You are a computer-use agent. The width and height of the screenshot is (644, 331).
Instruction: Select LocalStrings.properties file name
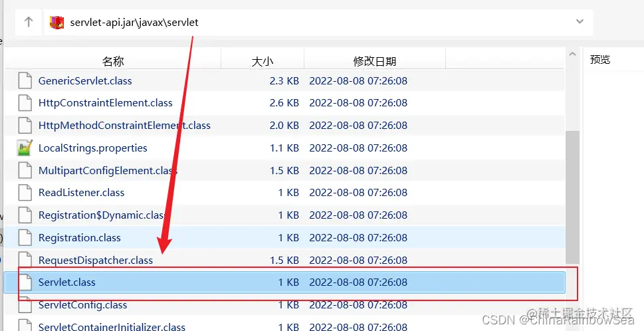point(93,148)
